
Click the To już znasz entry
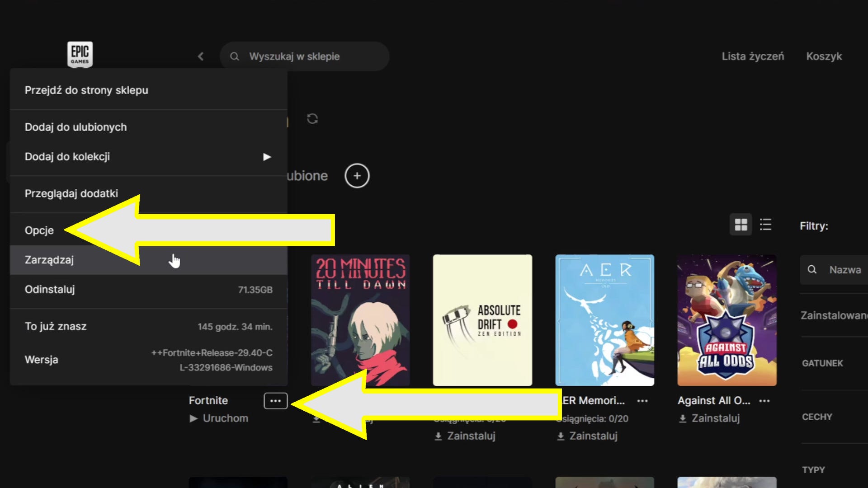[149, 327]
